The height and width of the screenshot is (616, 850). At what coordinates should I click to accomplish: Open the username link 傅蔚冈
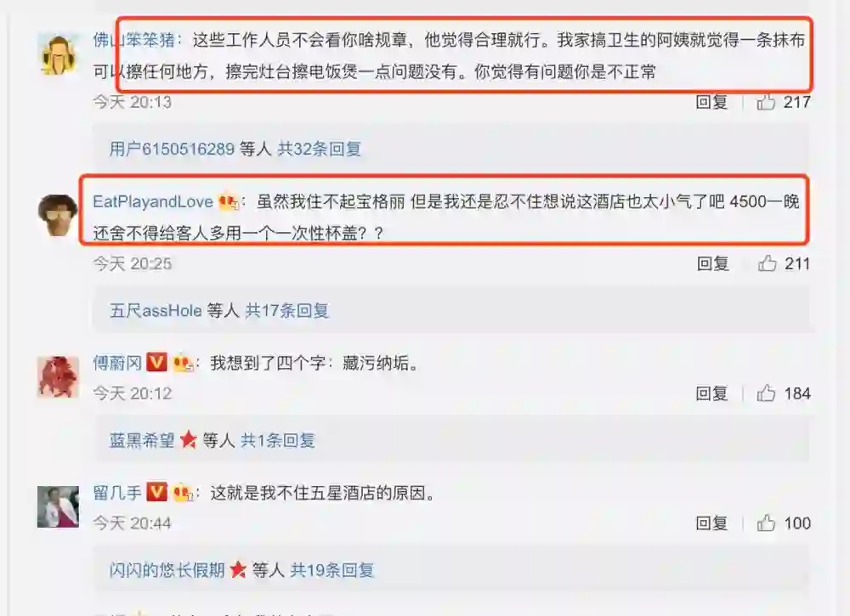[x=117, y=363]
